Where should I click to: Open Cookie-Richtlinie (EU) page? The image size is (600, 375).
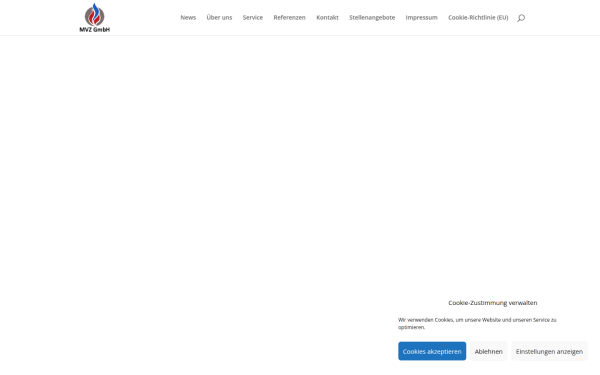point(478,18)
